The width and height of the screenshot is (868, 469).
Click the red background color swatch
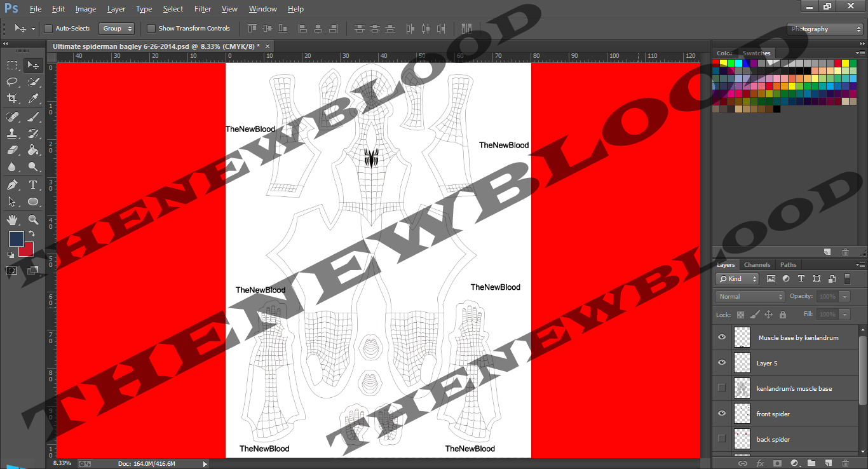[x=27, y=250]
